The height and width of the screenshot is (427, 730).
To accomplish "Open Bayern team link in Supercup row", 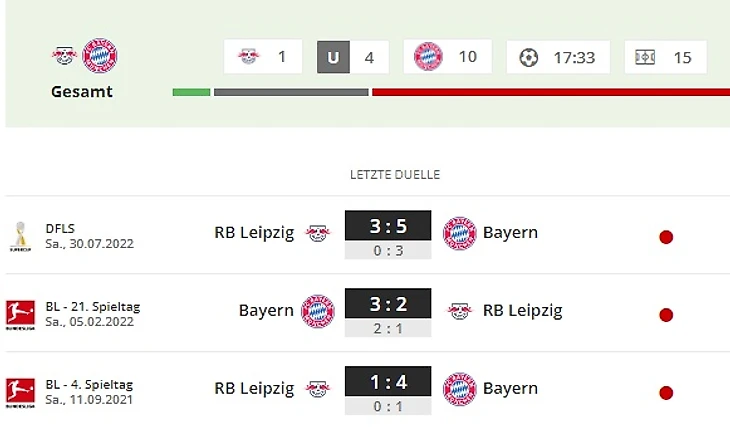I will click(x=510, y=232).
